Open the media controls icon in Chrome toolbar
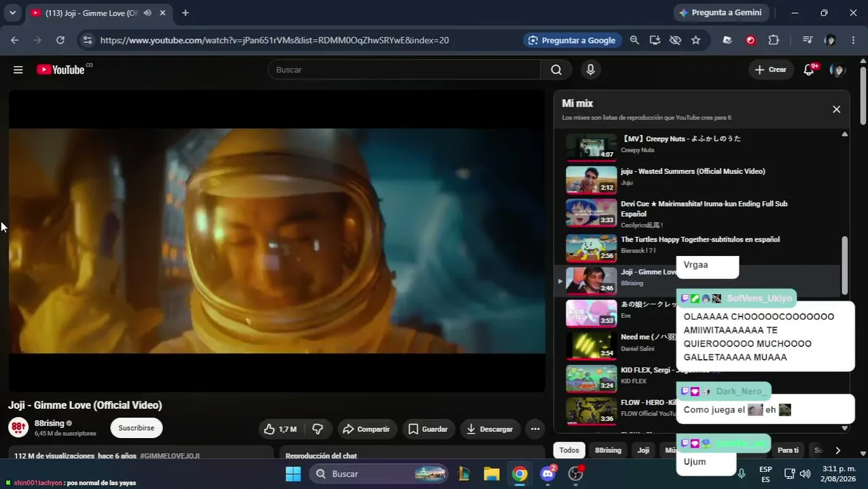This screenshot has width=868, height=489. (x=808, y=40)
